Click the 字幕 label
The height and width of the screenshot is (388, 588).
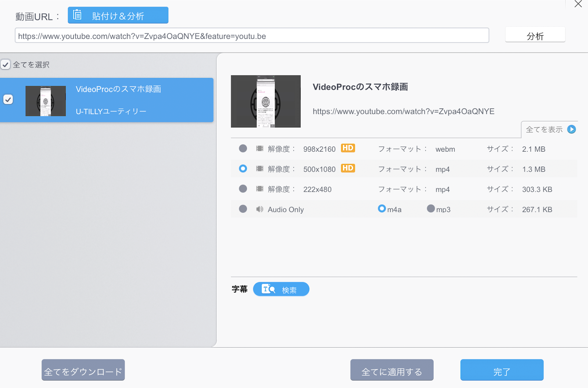pos(240,289)
